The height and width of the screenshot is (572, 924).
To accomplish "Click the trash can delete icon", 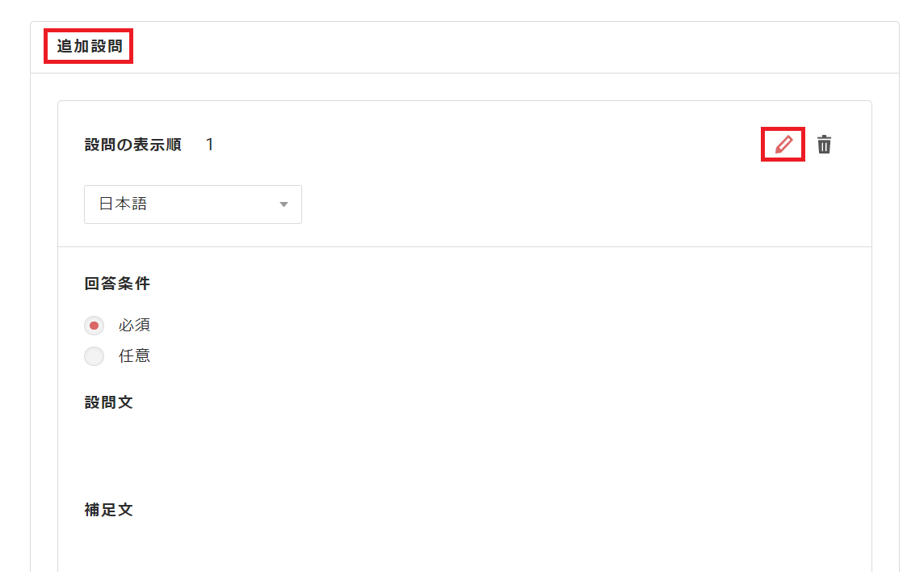I will point(824,145).
